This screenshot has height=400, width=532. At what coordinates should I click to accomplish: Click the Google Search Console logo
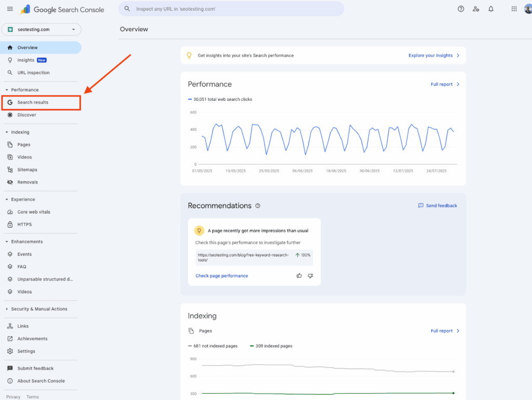click(62, 9)
